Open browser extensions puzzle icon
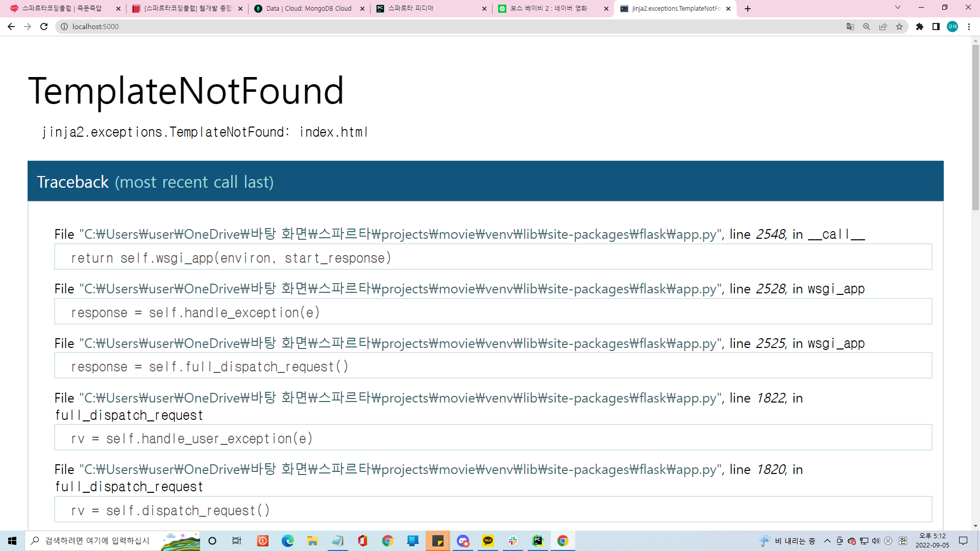The image size is (980, 551). tap(920, 27)
